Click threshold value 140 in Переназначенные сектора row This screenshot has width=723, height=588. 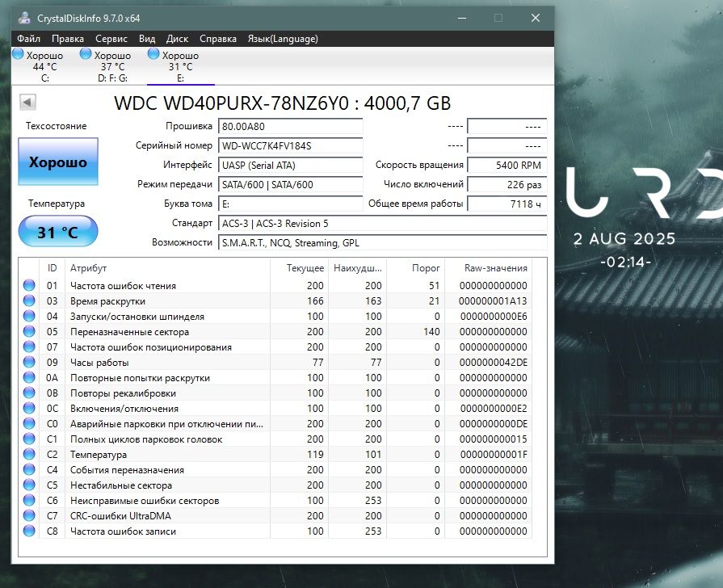(x=431, y=332)
